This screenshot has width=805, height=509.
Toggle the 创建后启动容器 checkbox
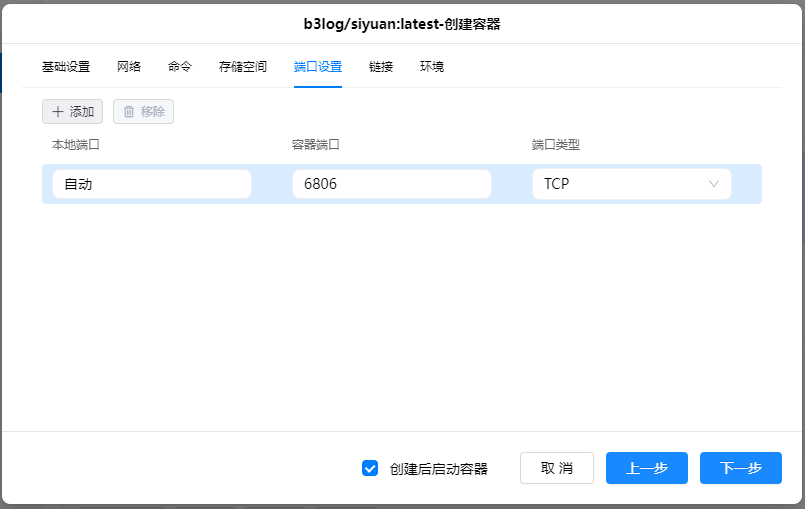tap(370, 468)
